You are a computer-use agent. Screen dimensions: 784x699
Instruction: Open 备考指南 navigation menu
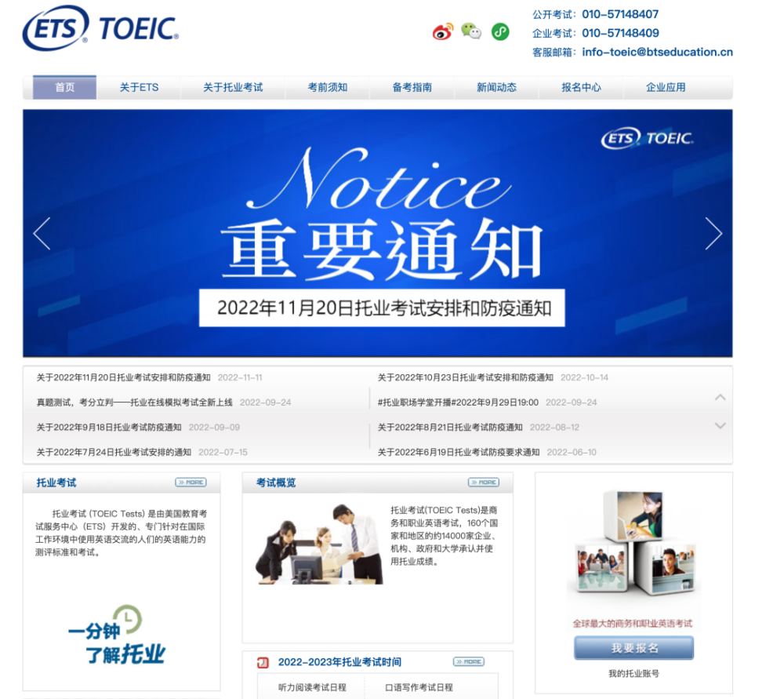tap(412, 88)
